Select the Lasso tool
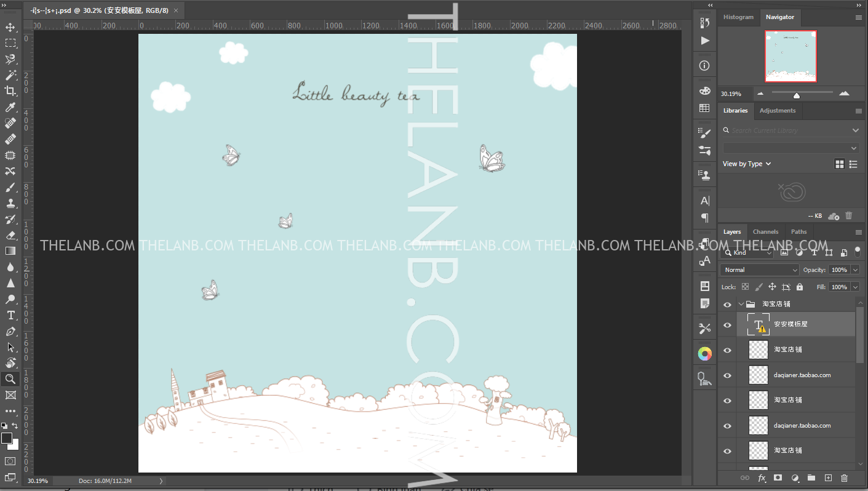 [x=10, y=59]
